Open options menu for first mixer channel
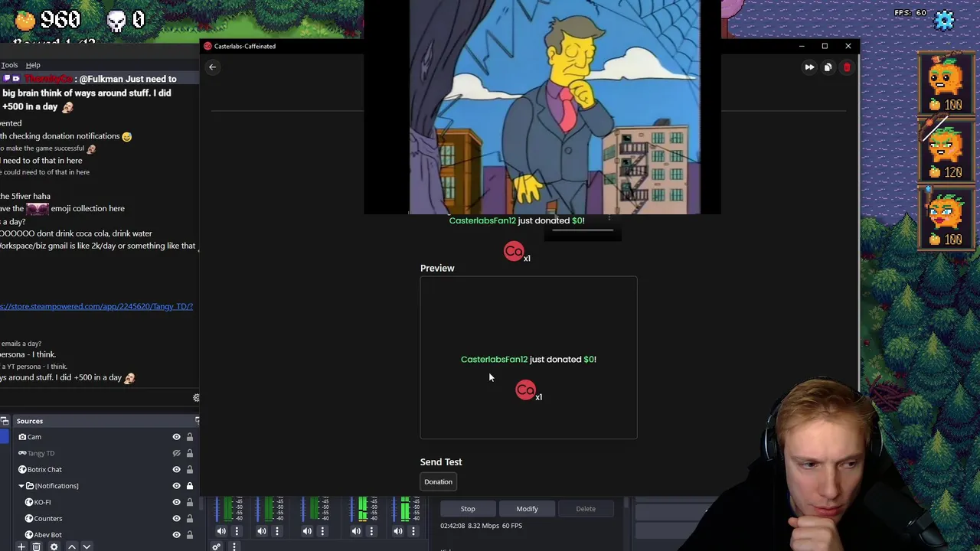Viewport: 980px width, 551px height. [237, 531]
